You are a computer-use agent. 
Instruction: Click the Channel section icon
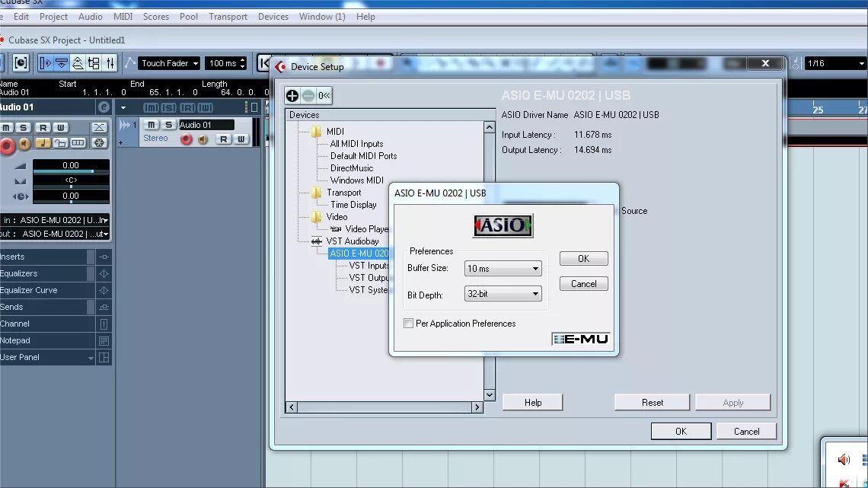point(104,324)
